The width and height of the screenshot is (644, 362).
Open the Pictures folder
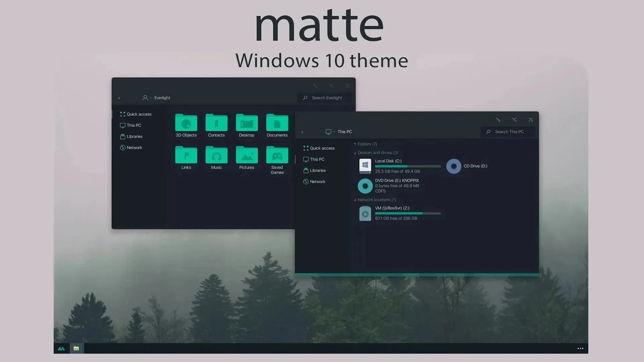pos(247,156)
